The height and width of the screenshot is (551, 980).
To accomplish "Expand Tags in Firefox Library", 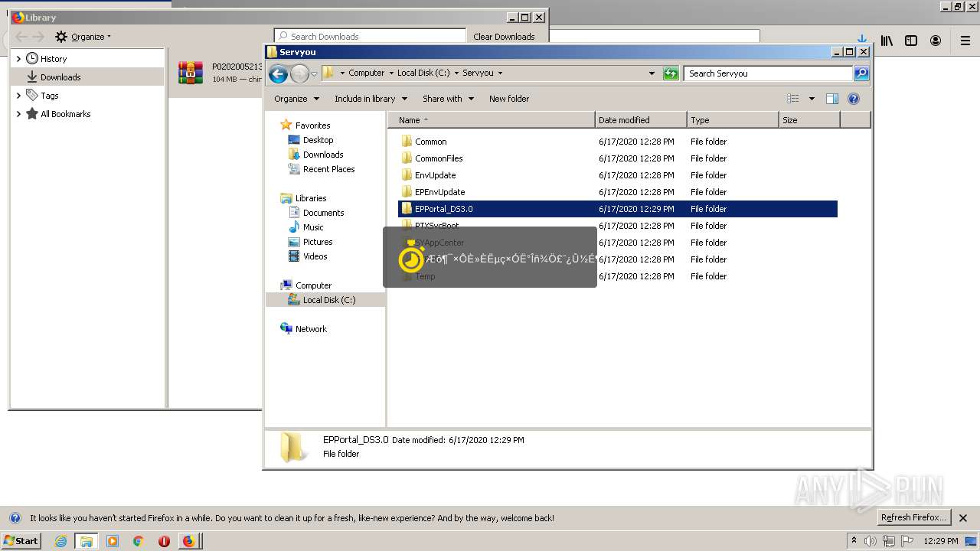I will (18, 96).
